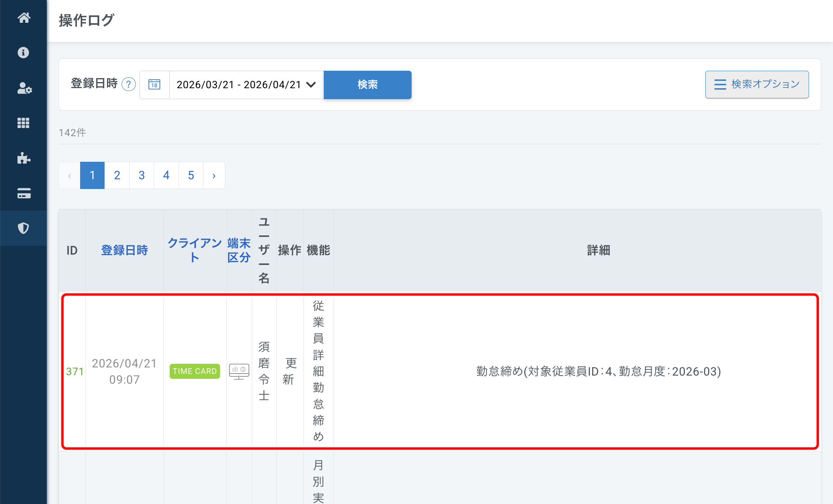Expand 検索オプション search options
The height and width of the screenshot is (504, 833).
tap(757, 84)
